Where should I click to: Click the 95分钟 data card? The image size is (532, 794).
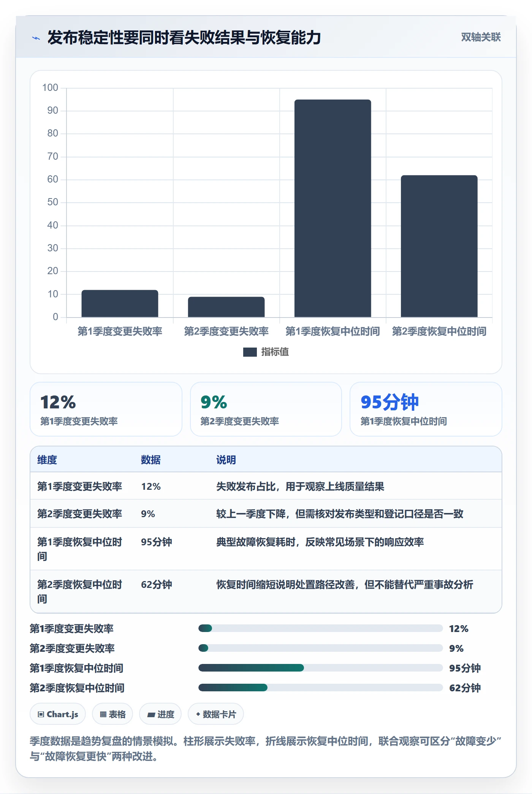pos(426,409)
